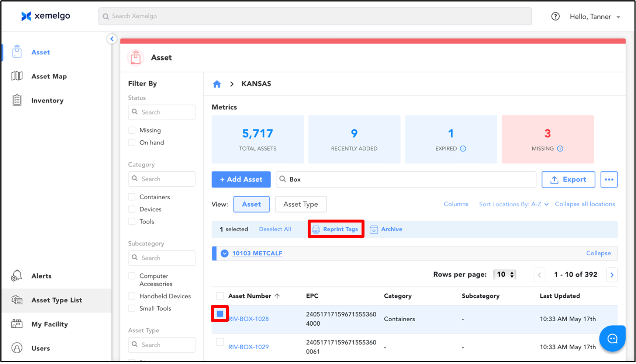Click the Alerts bell icon
This screenshot has width=636, height=364.
[x=17, y=276]
